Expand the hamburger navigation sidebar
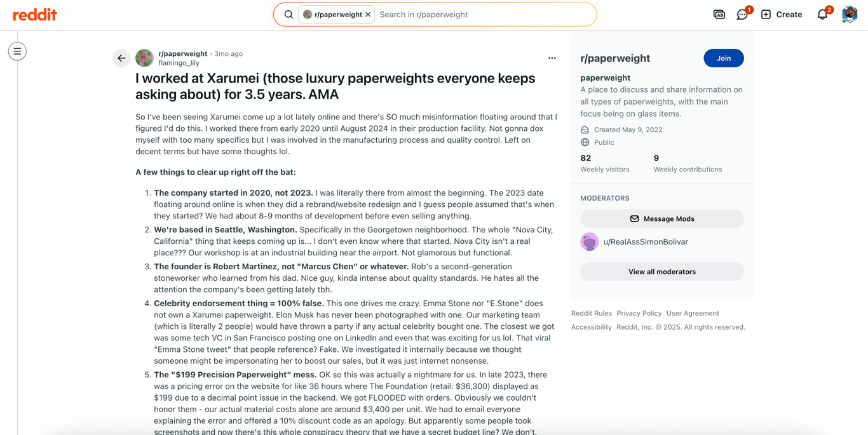868x435 pixels. pos(17,51)
